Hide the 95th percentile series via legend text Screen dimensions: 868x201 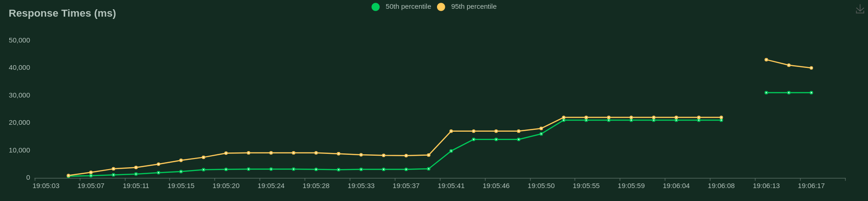474,6
